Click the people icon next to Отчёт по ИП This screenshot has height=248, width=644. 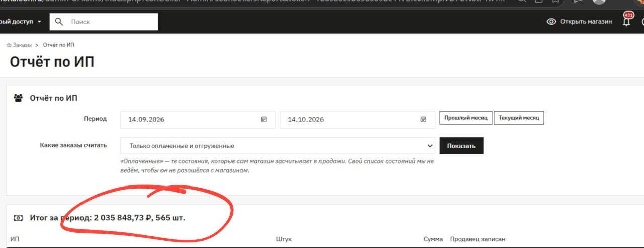point(18,98)
